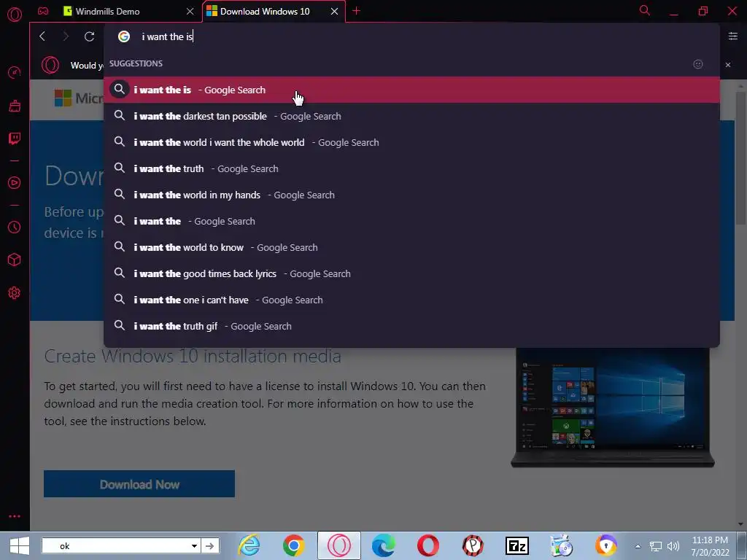Click the taskbar address input with 'ok'
747x560 pixels.
pos(115,545)
